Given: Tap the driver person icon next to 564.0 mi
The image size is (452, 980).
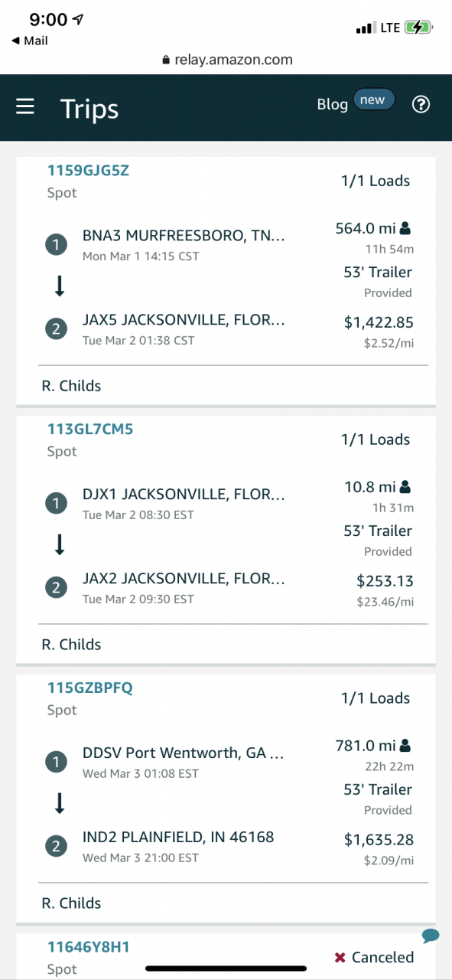Looking at the screenshot, I should [x=405, y=227].
